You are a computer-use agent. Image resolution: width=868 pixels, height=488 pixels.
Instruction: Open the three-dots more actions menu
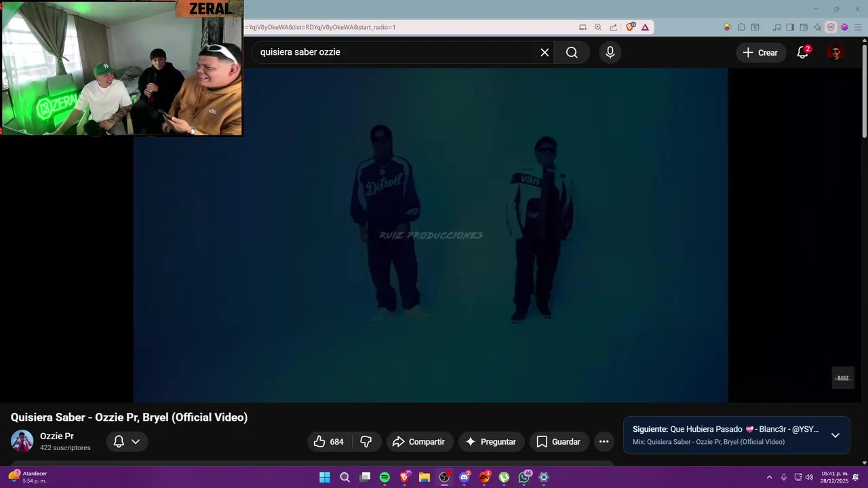click(604, 442)
